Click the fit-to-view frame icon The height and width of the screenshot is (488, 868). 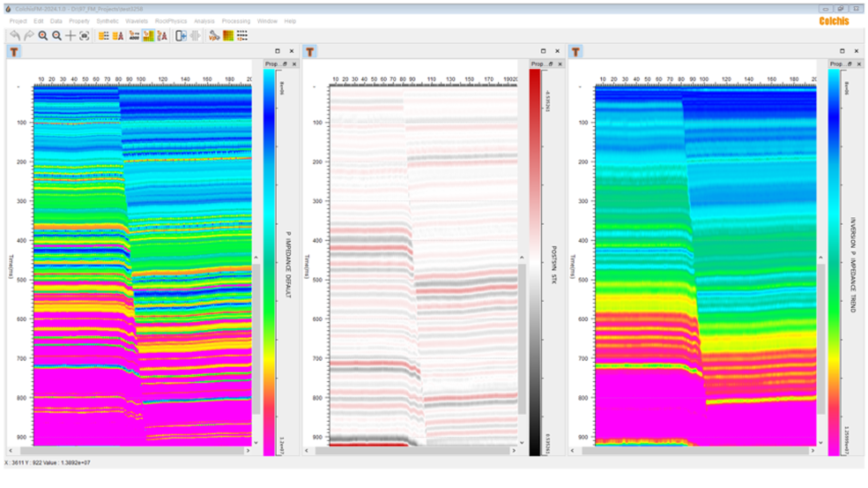coord(84,35)
